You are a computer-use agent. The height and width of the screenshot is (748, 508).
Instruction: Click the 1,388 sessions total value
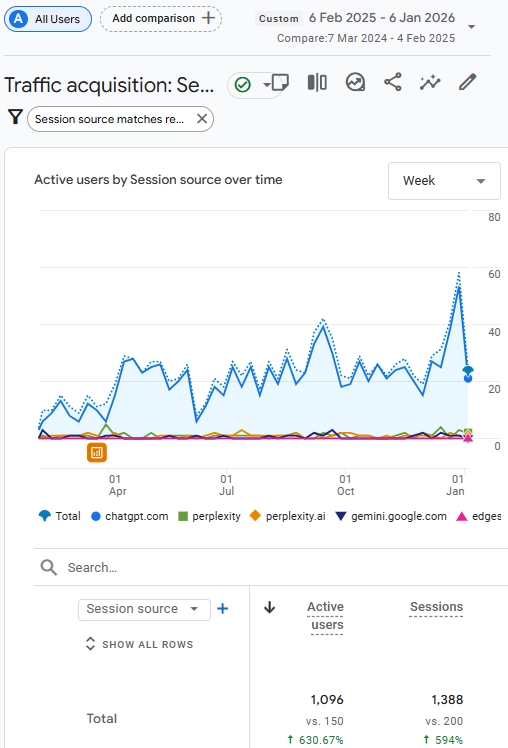coord(447,699)
